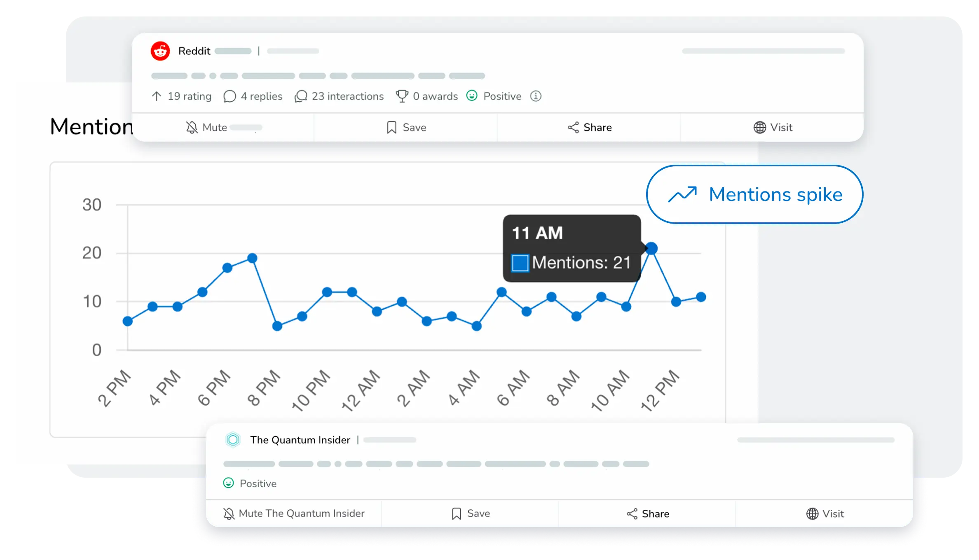Screen dimensions: 979x560
Task: Save the Reddit mention
Action: pyautogui.click(x=406, y=128)
